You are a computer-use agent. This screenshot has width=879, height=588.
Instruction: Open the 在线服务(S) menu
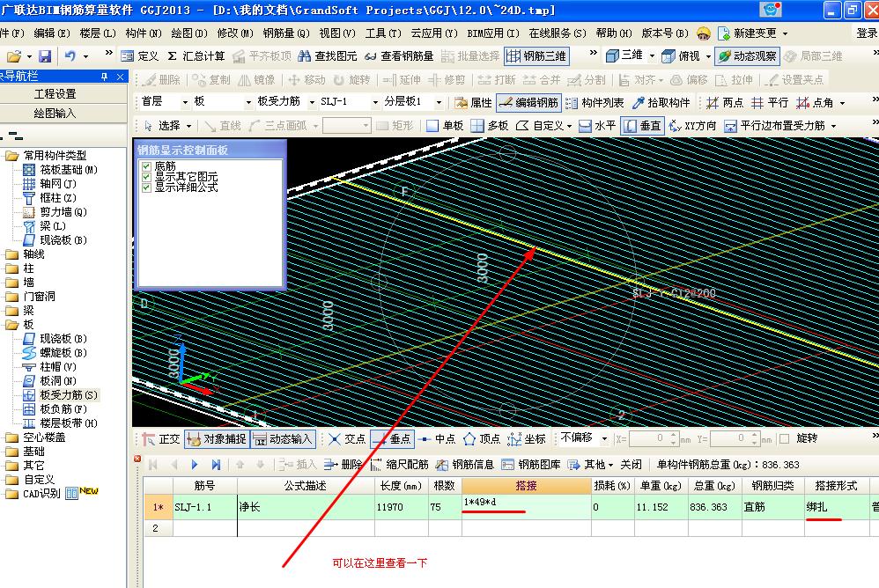(558, 33)
